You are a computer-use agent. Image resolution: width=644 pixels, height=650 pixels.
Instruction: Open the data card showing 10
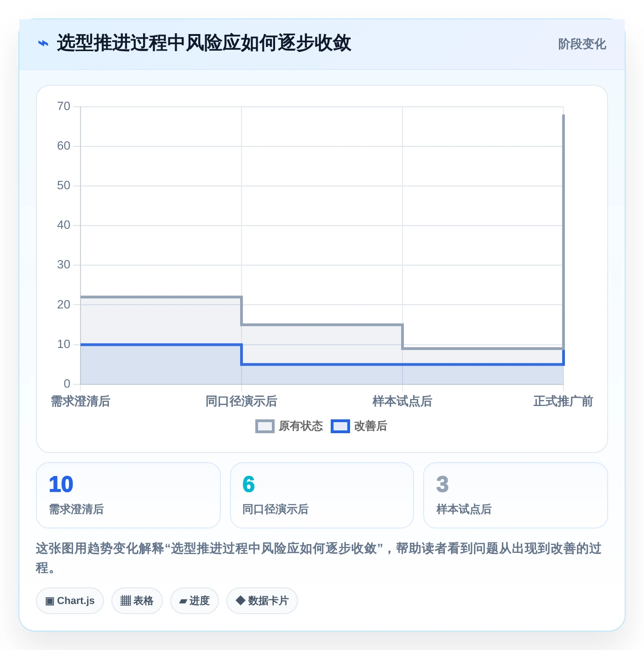[128, 495]
